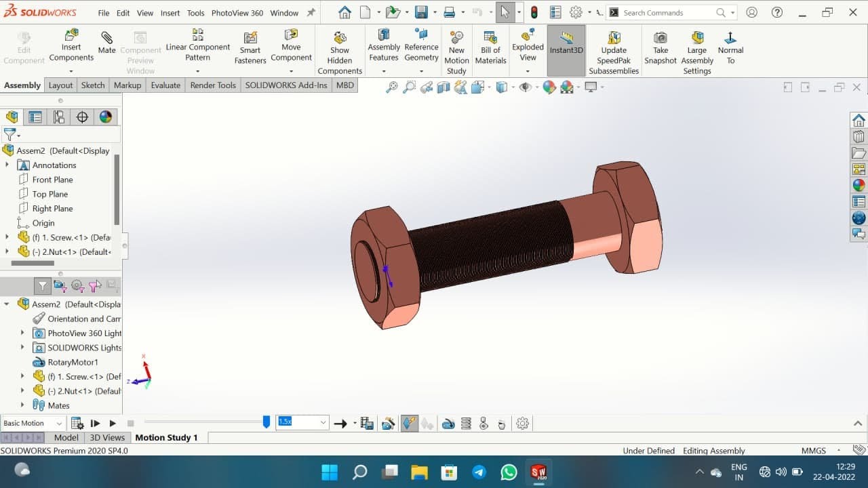Screen dimensions: 868x488
Task: Click the Zoom to Fit icon
Action: (x=392, y=87)
